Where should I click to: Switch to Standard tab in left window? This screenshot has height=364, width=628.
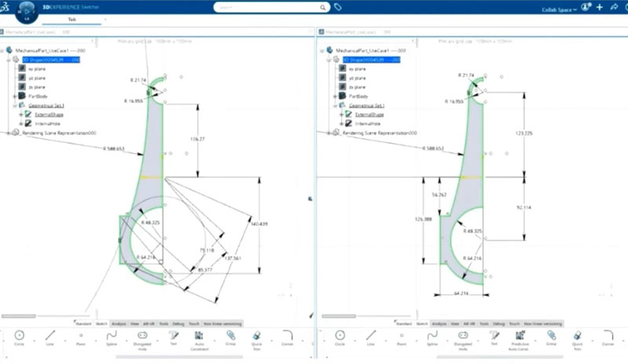83,323
